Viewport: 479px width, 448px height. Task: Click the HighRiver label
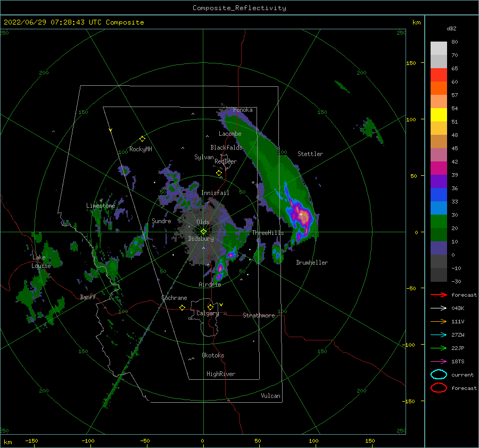[221, 374]
